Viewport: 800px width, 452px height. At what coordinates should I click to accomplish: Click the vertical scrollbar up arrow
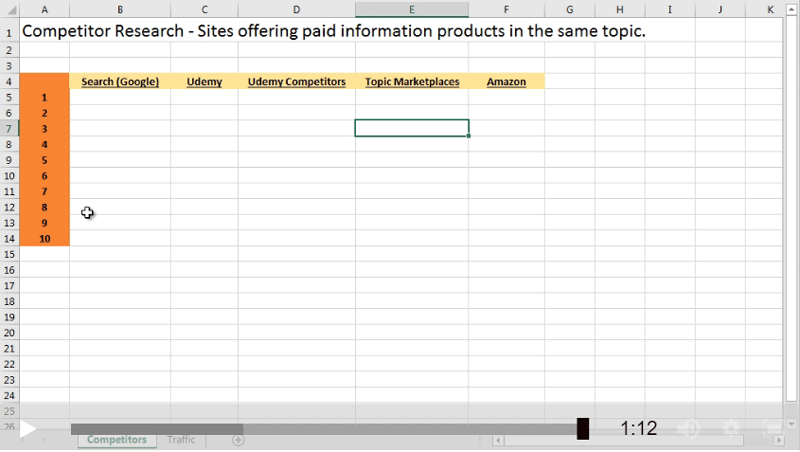(791, 9)
